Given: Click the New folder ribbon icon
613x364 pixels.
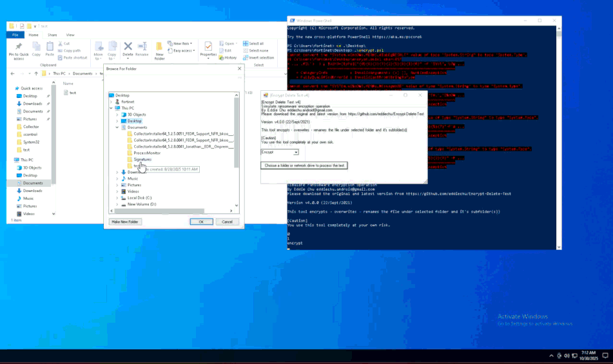Looking at the screenshot, I should pyautogui.click(x=159, y=51).
